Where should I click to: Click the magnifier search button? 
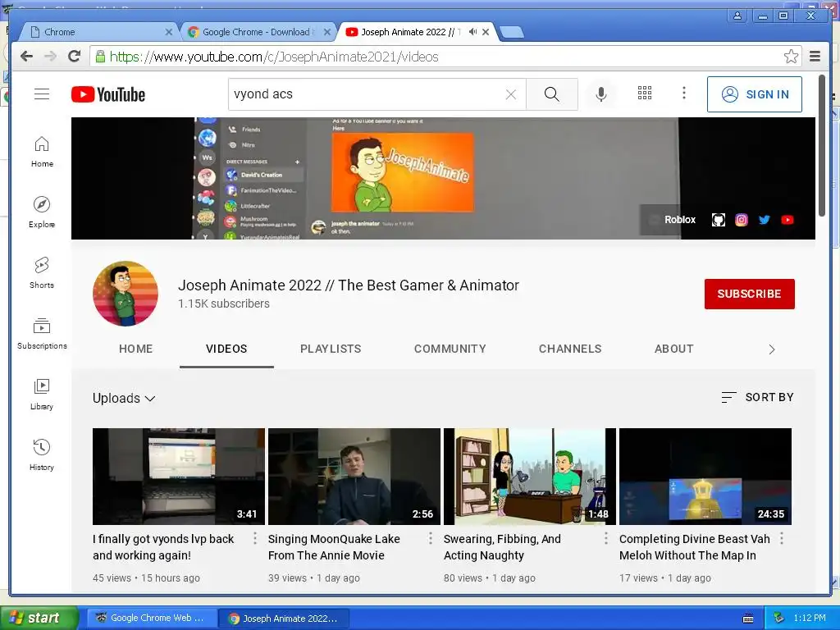(552, 94)
